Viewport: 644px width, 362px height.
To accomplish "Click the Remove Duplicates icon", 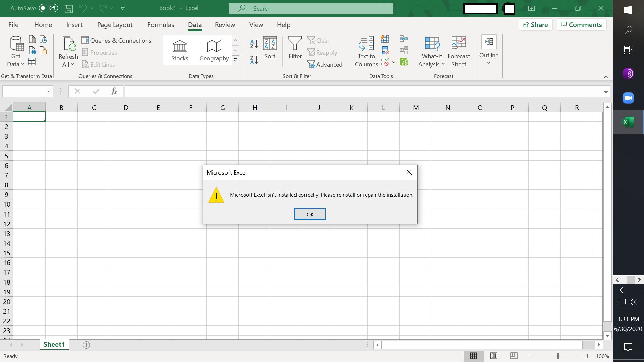I will tap(385, 51).
